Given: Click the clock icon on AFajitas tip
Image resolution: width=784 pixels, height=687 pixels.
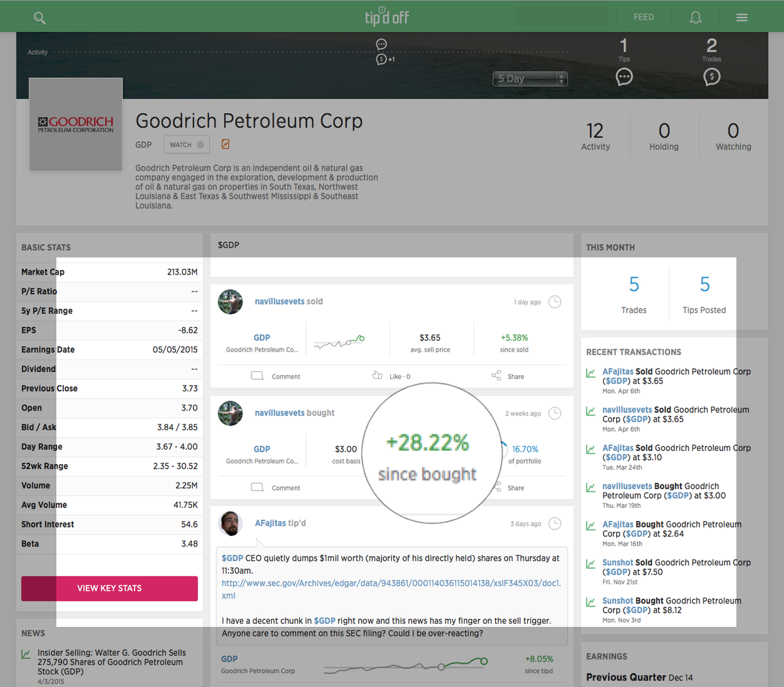Looking at the screenshot, I should coord(555,524).
